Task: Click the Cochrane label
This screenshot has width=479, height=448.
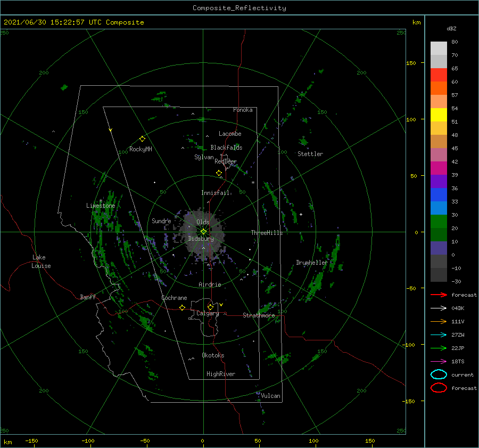Action: [174, 298]
